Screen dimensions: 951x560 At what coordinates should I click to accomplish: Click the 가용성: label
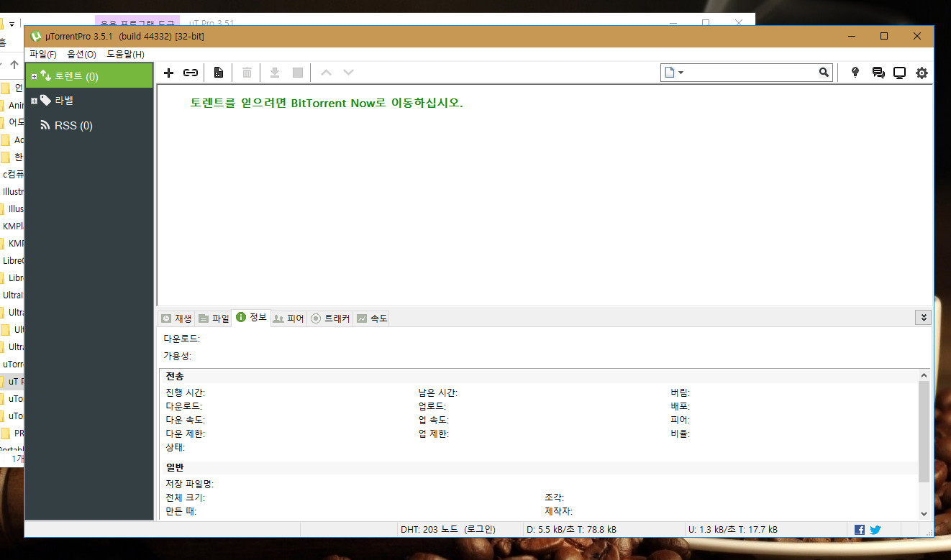point(178,356)
